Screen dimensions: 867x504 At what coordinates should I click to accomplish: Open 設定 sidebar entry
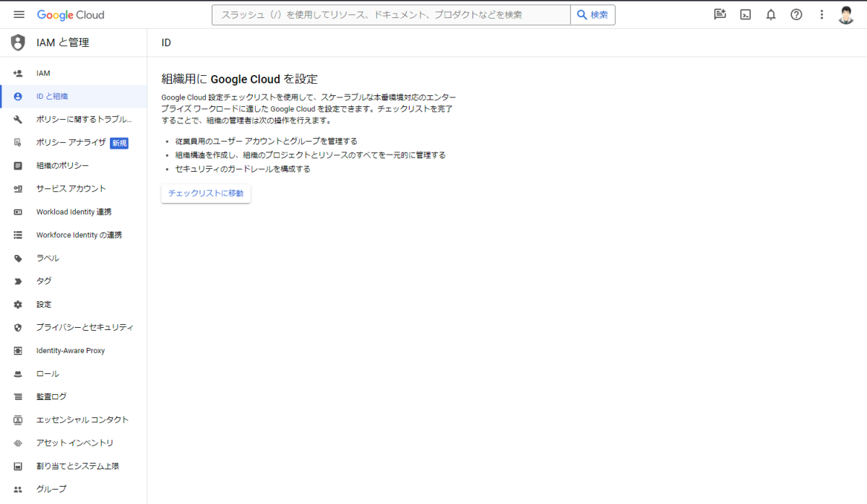pyautogui.click(x=73, y=304)
